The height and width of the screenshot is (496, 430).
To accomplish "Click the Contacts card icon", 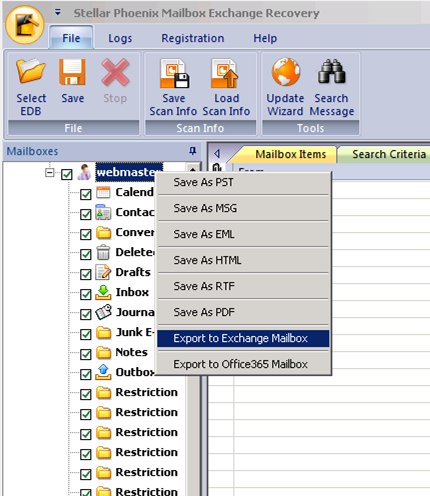I will [103, 212].
